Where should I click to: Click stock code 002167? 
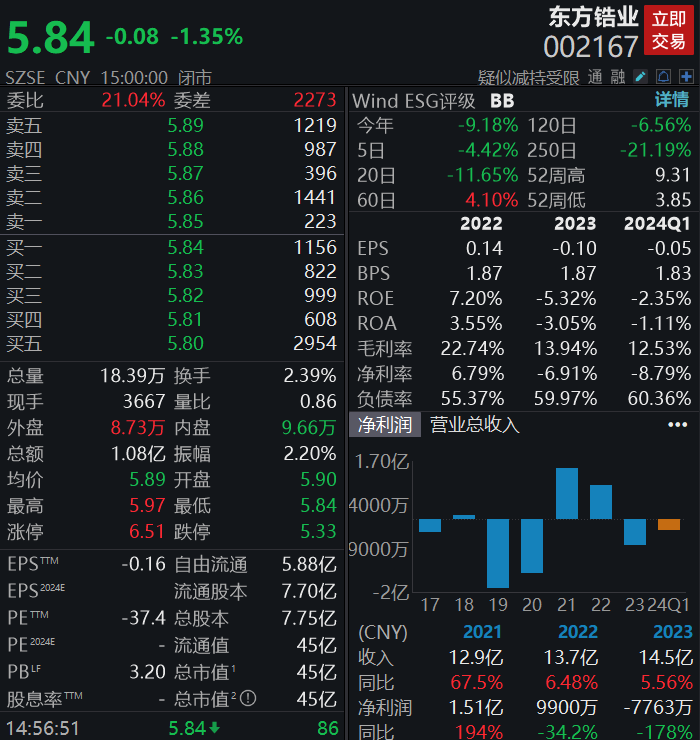(590, 47)
